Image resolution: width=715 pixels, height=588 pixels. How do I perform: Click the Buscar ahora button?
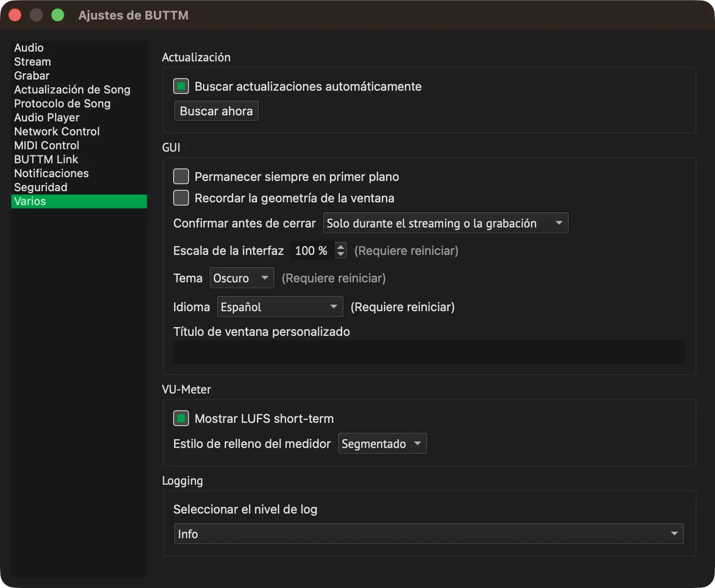click(x=216, y=111)
